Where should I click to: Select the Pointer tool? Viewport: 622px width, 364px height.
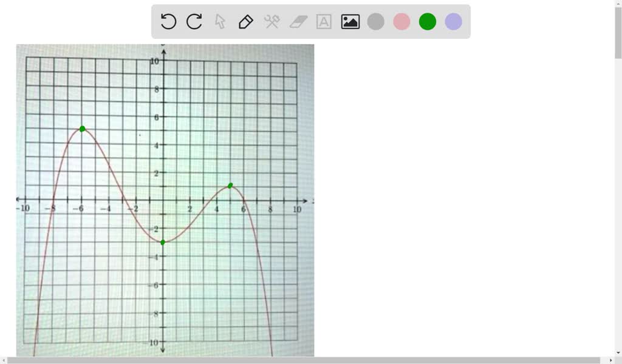click(x=219, y=21)
